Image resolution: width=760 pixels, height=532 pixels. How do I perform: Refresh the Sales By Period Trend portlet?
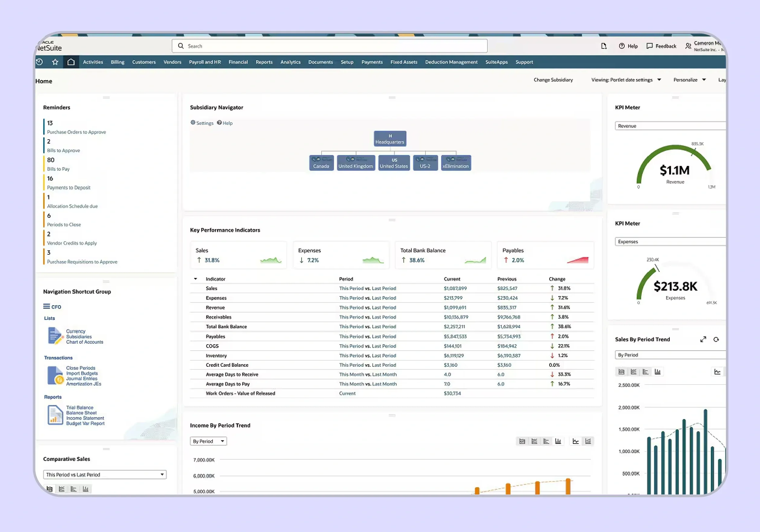(716, 339)
